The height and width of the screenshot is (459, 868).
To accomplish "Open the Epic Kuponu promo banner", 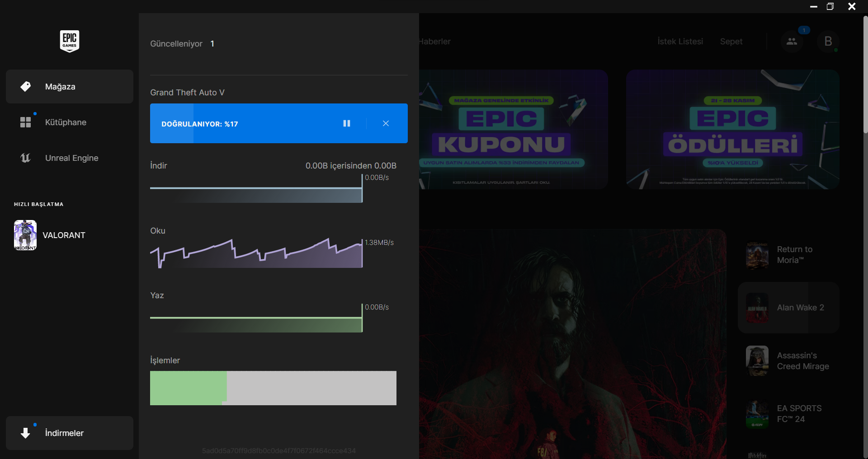I will click(x=514, y=129).
